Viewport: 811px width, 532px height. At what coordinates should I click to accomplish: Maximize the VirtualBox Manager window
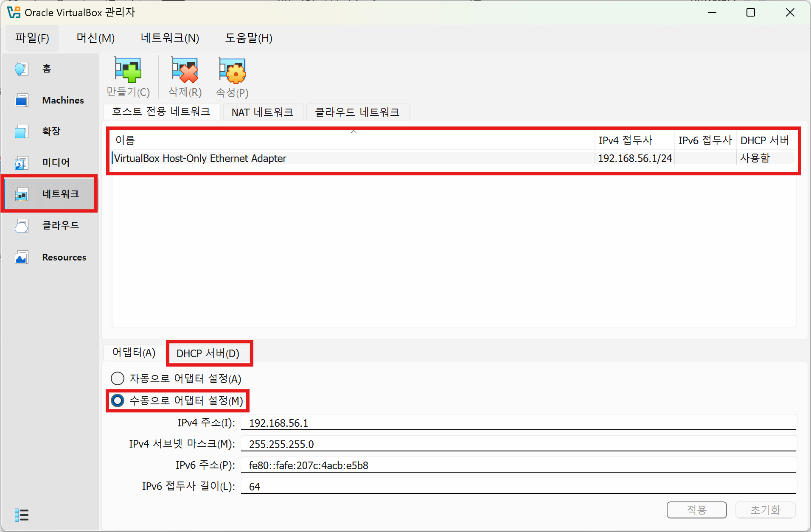pos(751,12)
